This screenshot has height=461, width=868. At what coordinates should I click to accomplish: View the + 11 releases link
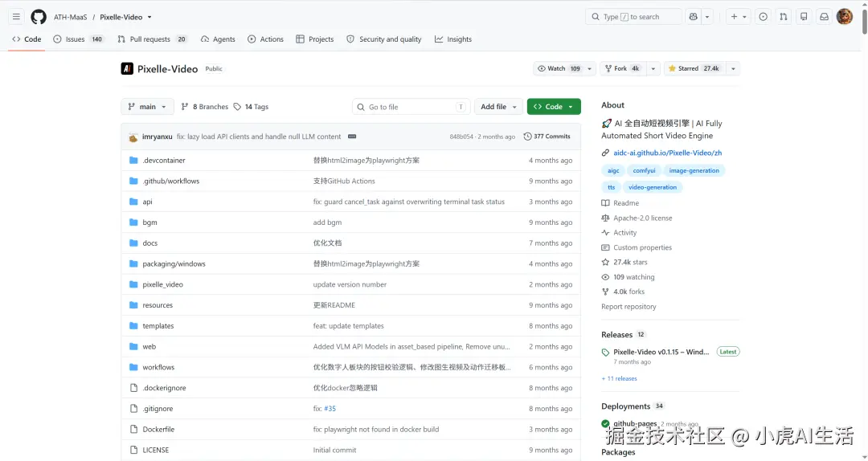click(x=619, y=378)
